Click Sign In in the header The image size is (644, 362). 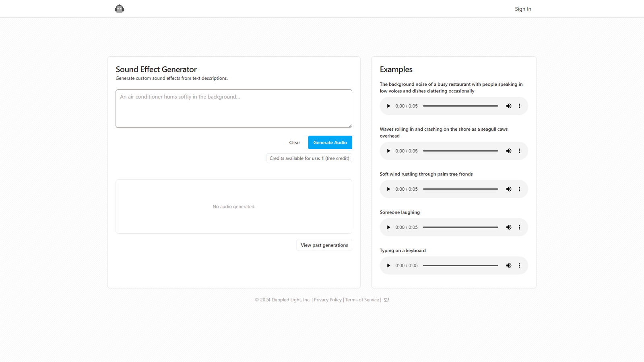[x=523, y=9]
